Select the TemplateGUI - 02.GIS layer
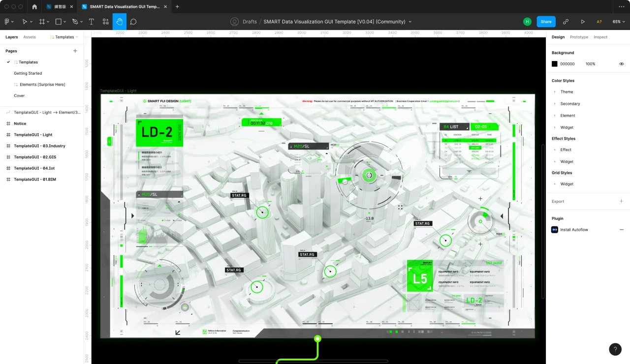This screenshot has height=364, width=630. pos(35,157)
